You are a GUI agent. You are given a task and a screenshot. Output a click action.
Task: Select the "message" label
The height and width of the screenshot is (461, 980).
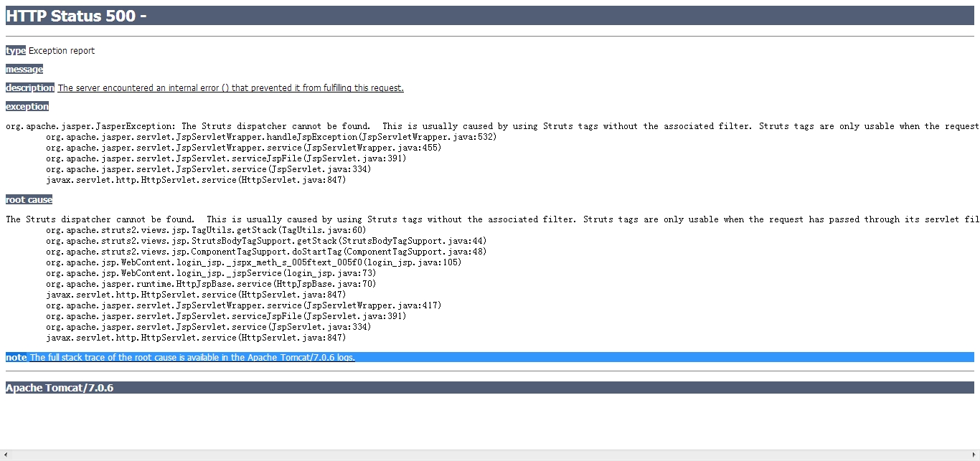coord(24,70)
